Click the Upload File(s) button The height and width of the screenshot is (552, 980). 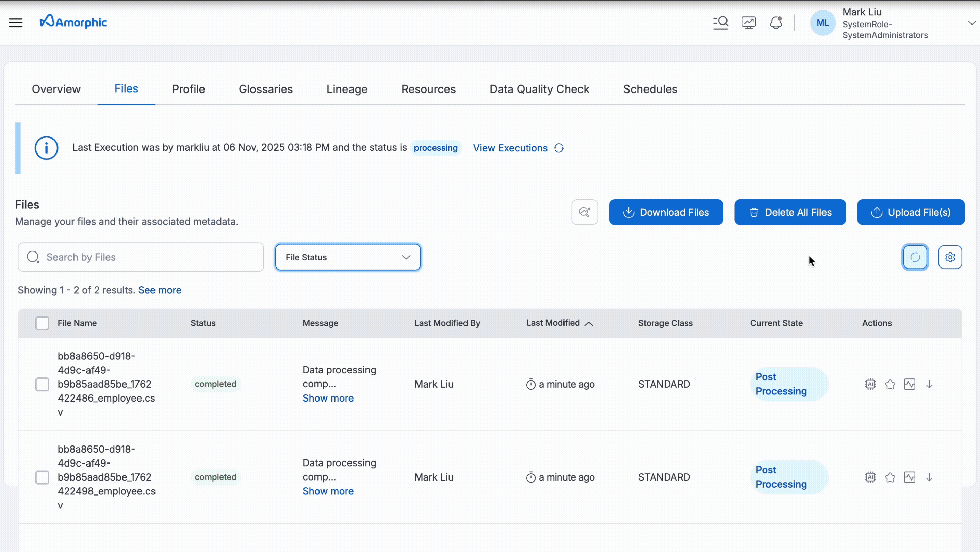(910, 212)
